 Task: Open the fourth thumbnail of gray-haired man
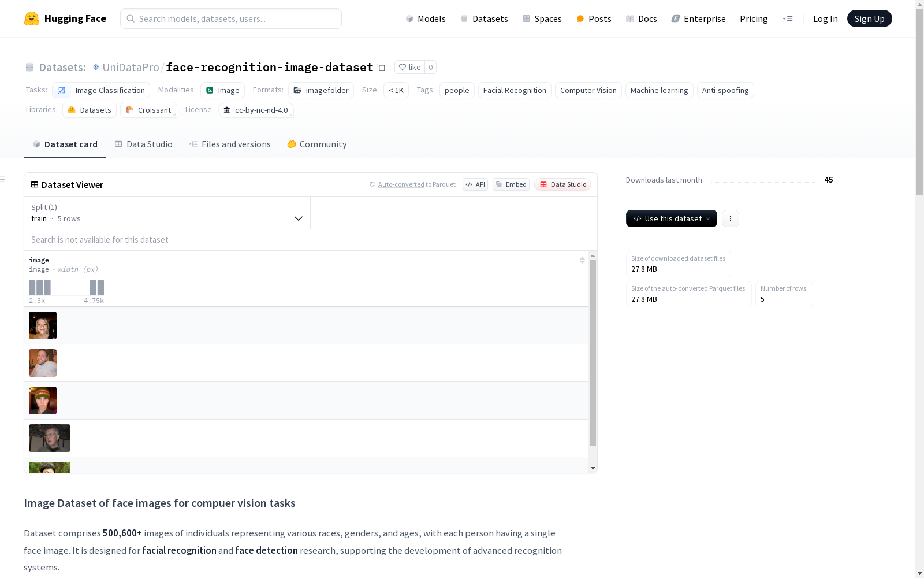click(x=50, y=438)
